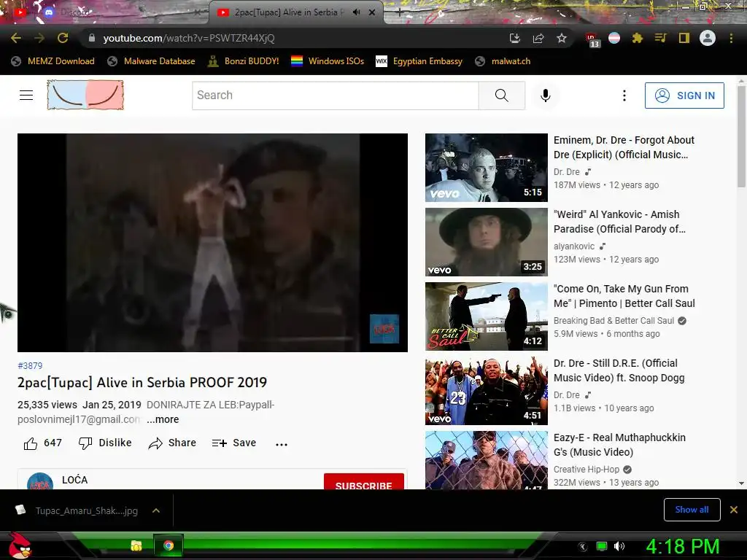747x560 pixels.
Task: Open the Chrome three-dot menu
Action: [731, 38]
